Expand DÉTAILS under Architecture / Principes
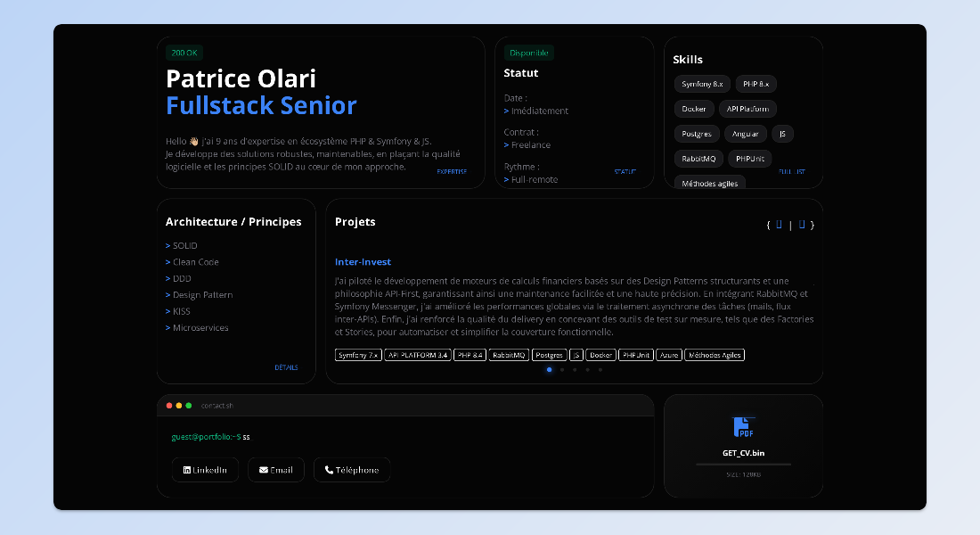Screen dimensions: 980x535 tap(287, 366)
